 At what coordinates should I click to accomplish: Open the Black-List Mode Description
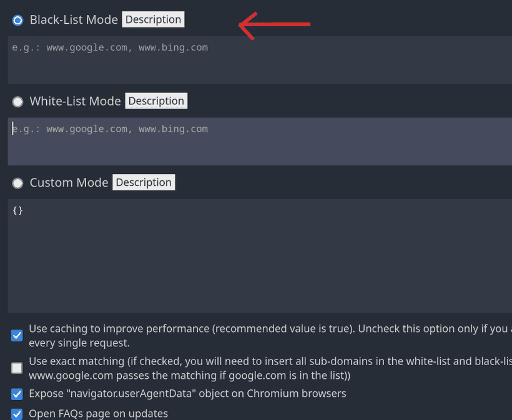pyautogui.click(x=153, y=19)
